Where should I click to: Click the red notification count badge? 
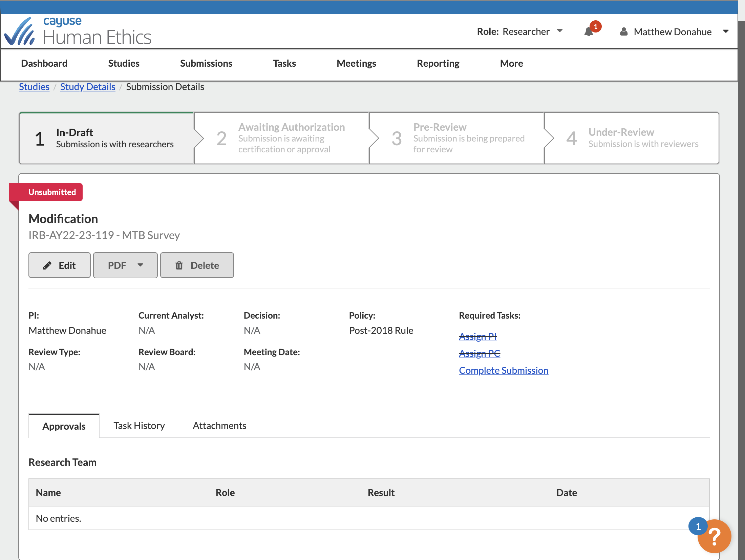pos(596,26)
